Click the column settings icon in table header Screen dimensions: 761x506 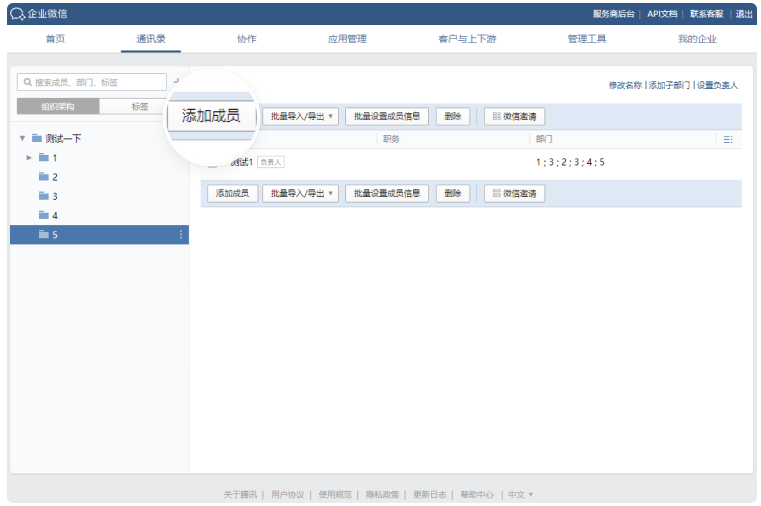point(727,140)
